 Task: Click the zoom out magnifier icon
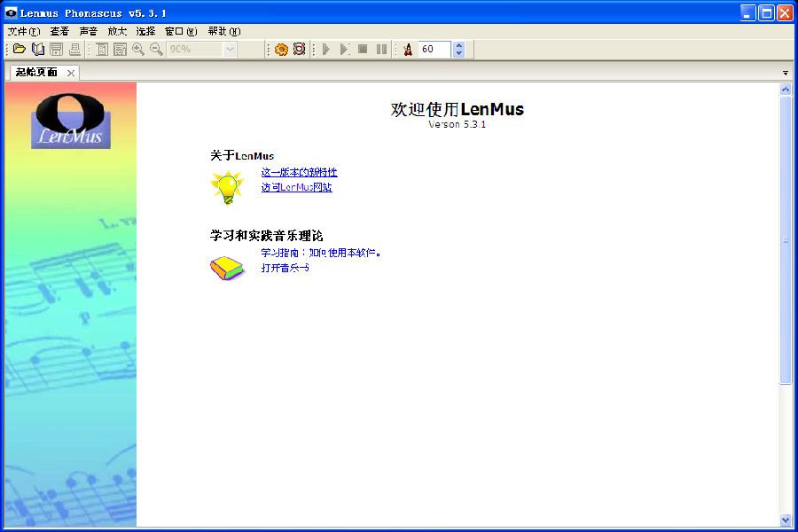pos(156,50)
